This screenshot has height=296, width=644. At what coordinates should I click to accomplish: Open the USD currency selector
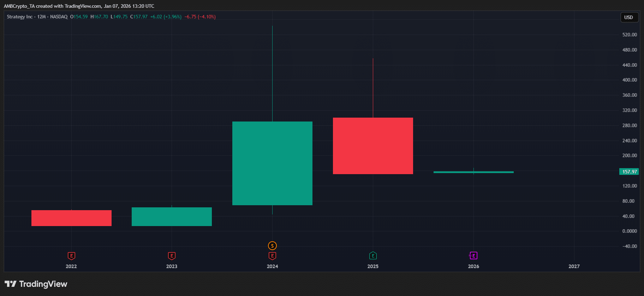click(629, 17)
